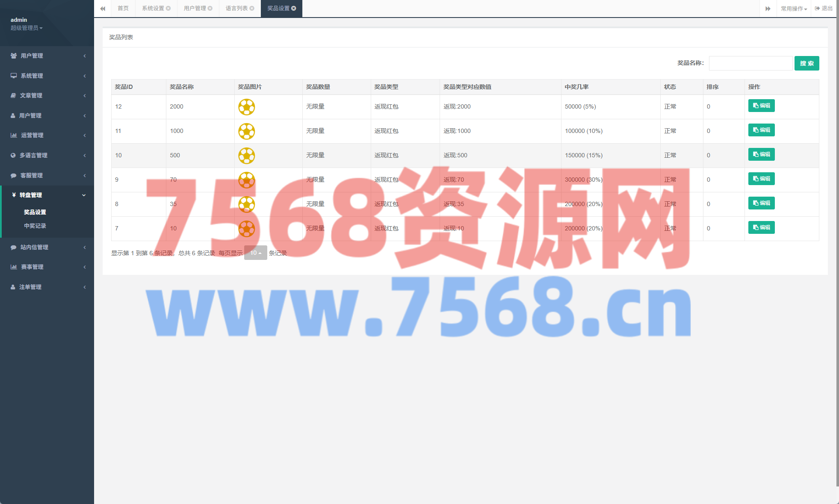Switch to the 首页 tab

123,9
